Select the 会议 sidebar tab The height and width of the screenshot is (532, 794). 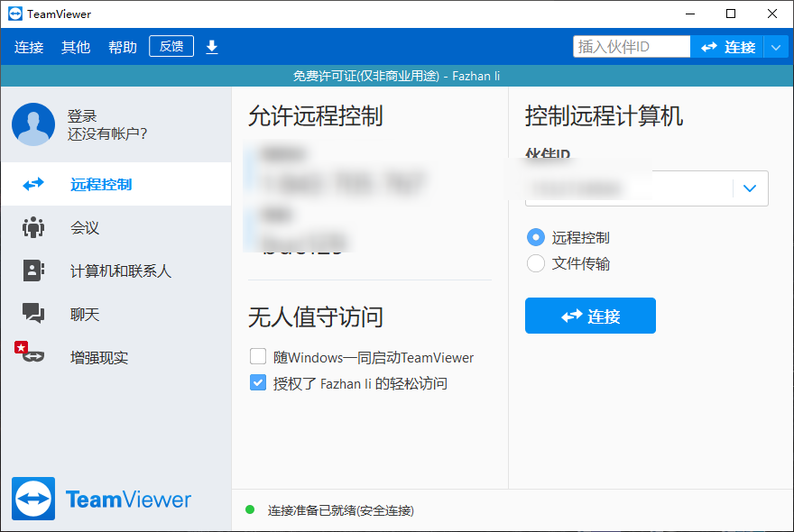point(116,227)
